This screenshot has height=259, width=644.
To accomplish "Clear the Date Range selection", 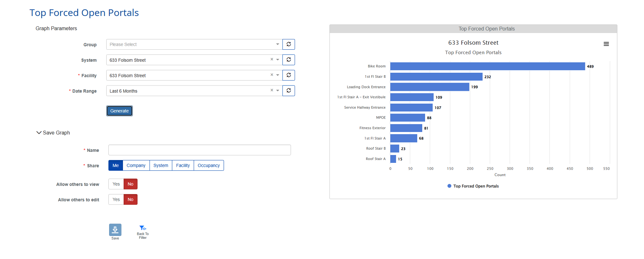I will 272,90.
